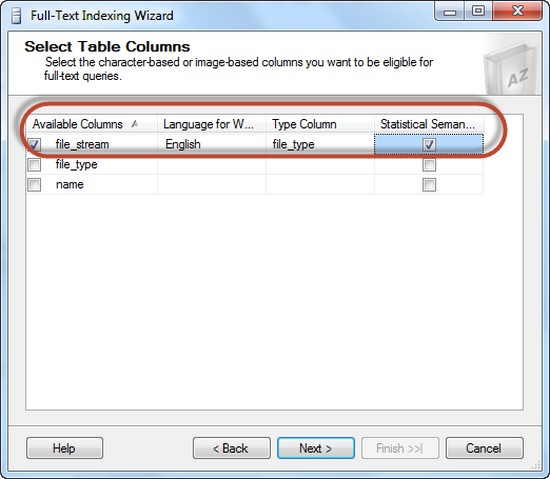
Task: Toggle Statistical Semantics checkbox for file_stream
Action: point(429,144)
